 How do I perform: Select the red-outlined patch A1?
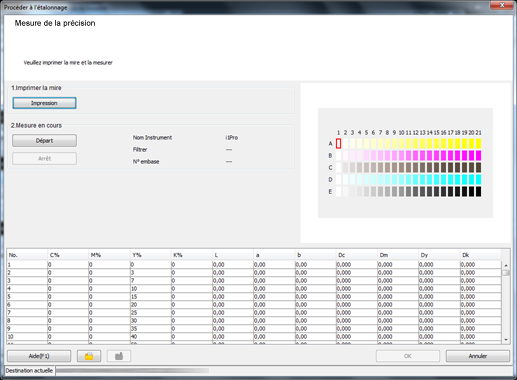(338, 144)
